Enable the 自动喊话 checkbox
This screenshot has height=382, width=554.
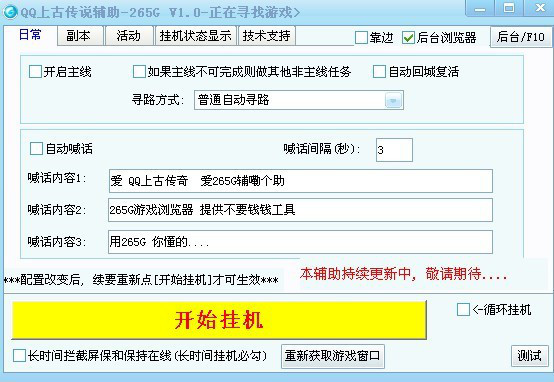(36, 149)
